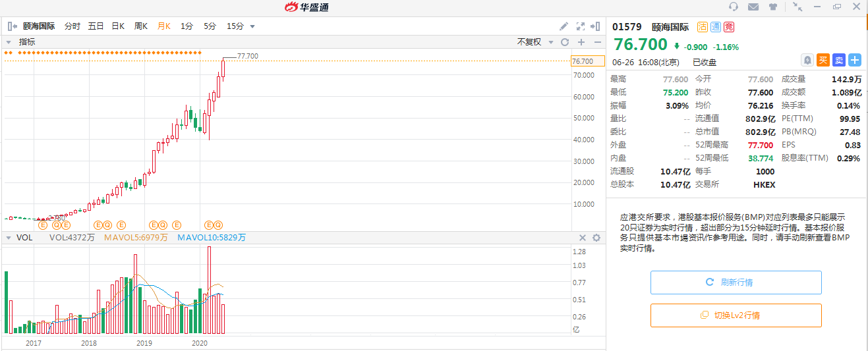The height and width of the screenshot is (351, 868).
Task: Expand the 指标 indicator dropdown
Action: [9, 41]
